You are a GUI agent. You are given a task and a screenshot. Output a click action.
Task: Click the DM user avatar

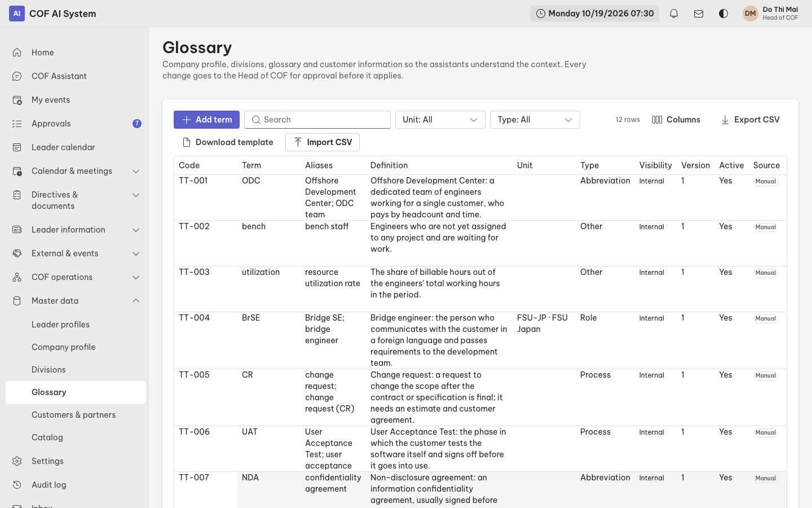point(750,14)
